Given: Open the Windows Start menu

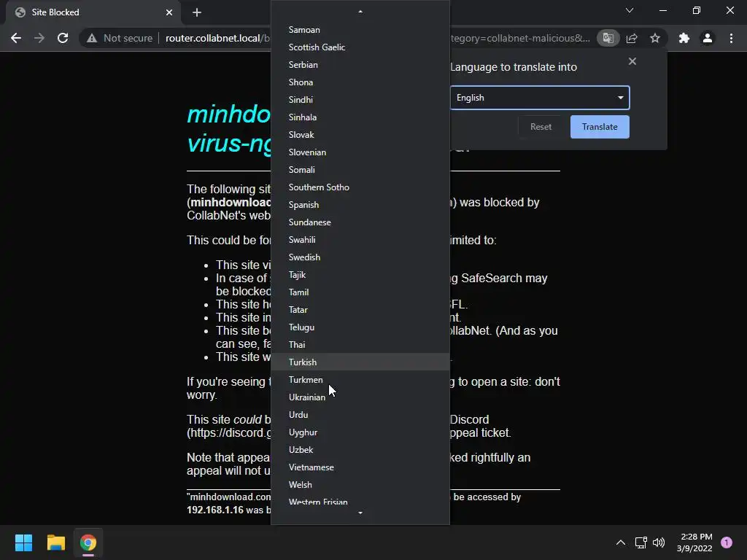Looking at the screenshot, I should coord(23,542).
